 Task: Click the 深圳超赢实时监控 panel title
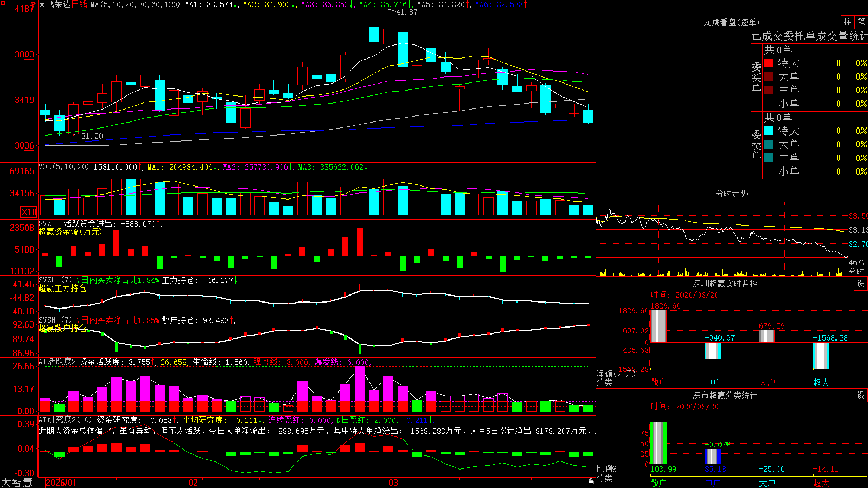tap(725, 284)
